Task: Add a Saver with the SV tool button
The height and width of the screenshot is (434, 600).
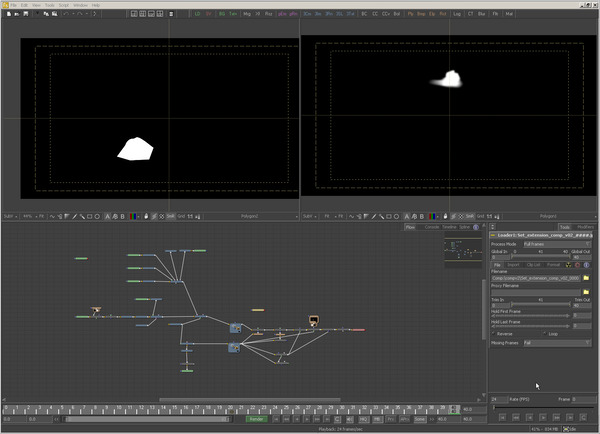Action: click(209, 14)
